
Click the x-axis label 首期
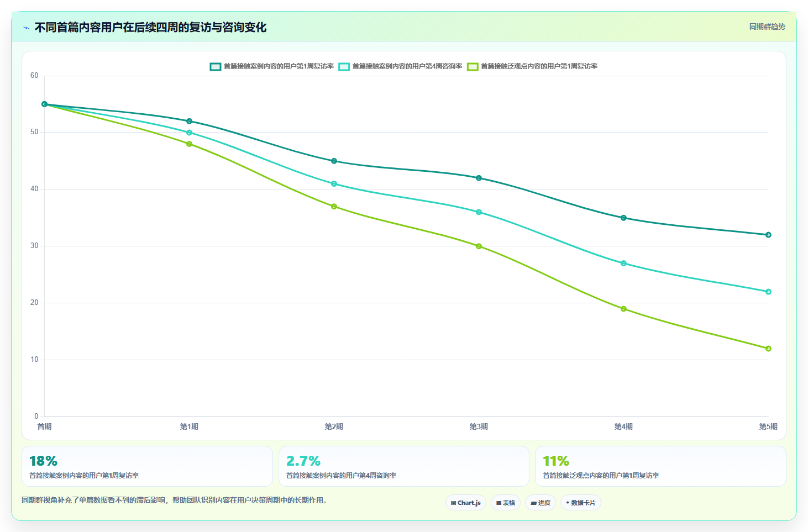click(x=44, y=426)
